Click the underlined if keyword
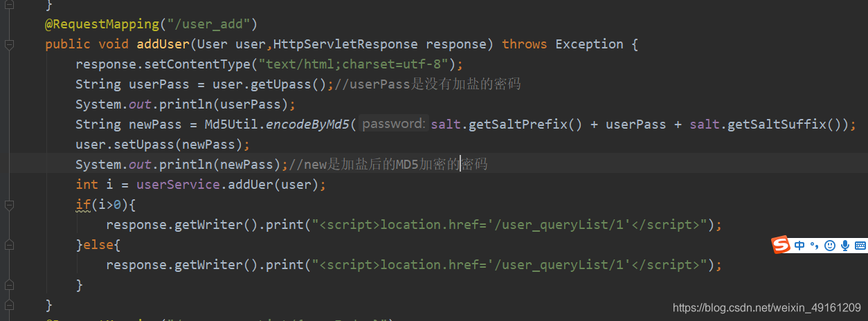Screen dimensions: 868x321 click(83, 205)
